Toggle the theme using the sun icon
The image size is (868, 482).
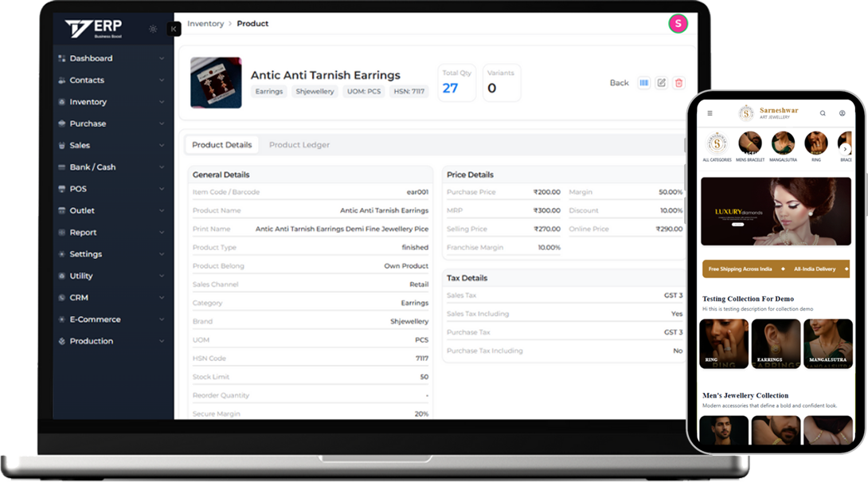pyautogui.click(x=152, y=28)
